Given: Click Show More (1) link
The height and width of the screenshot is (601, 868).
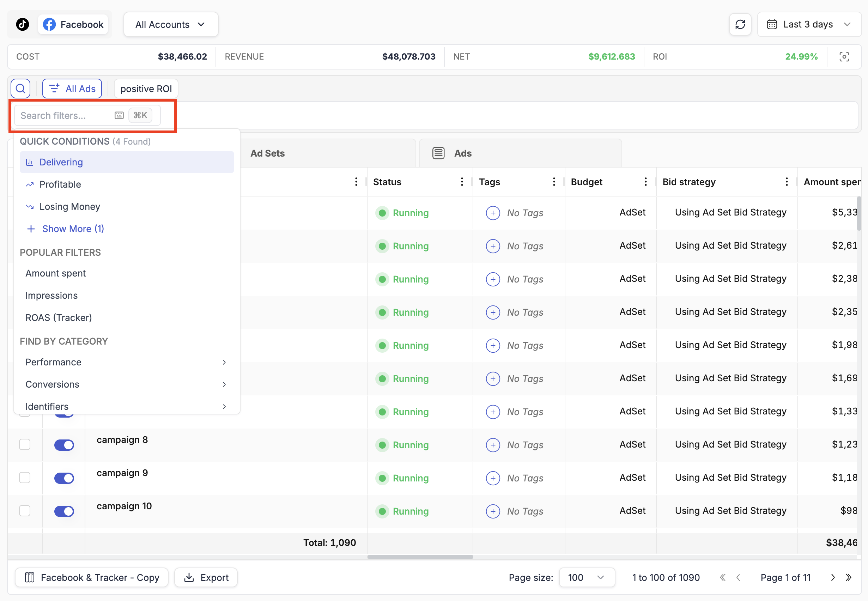Looking at the screenshot, I should (x=73, y=229).
